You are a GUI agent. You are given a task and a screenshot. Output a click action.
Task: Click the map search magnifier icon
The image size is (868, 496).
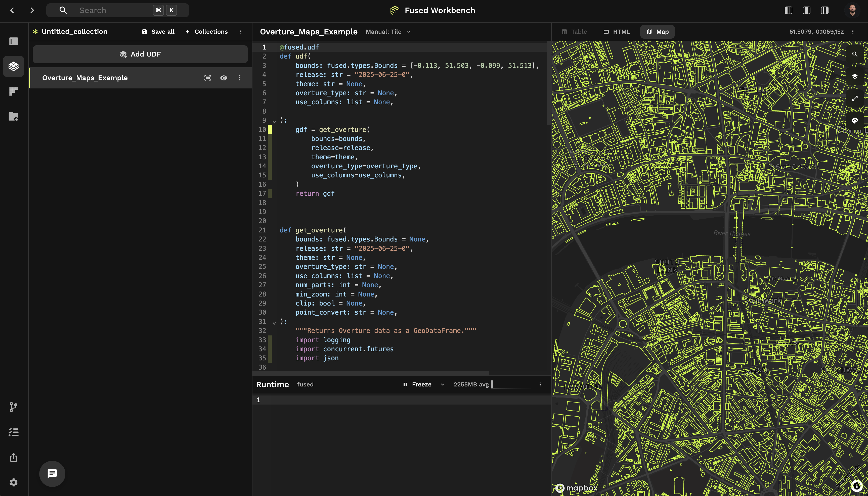(854, 54)
